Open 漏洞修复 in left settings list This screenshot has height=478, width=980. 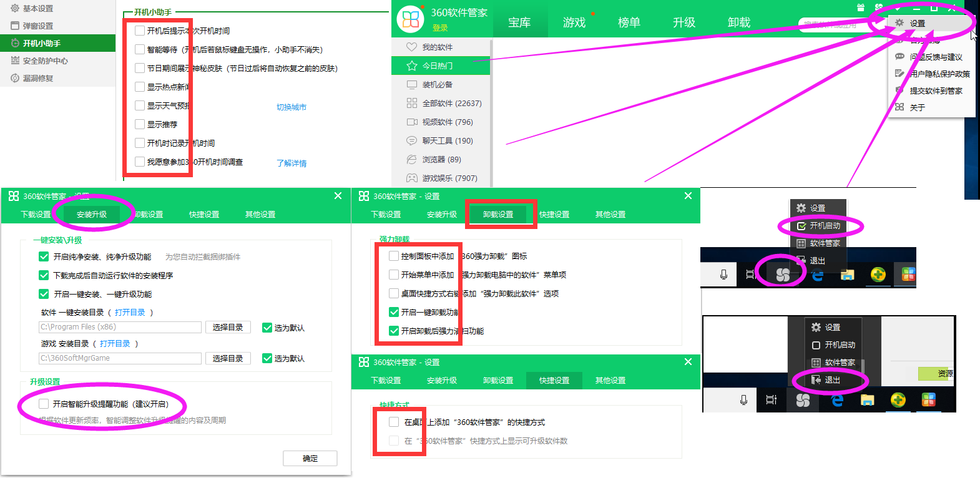pyautogui.click(x=37, y=78)
